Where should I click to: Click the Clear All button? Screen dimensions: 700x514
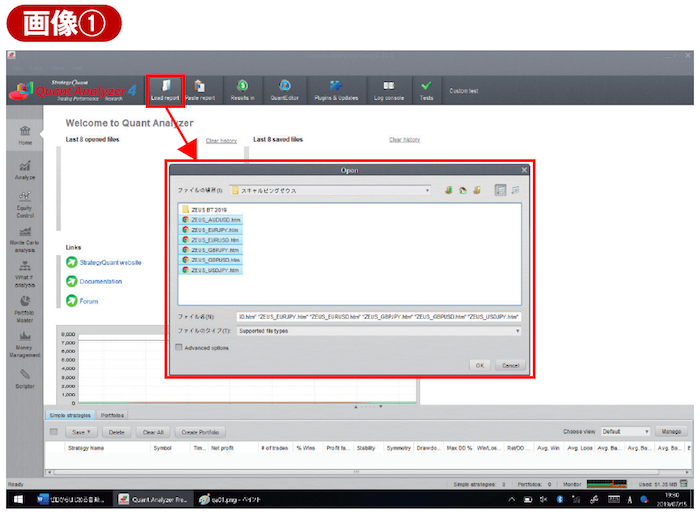click(153, 432)
